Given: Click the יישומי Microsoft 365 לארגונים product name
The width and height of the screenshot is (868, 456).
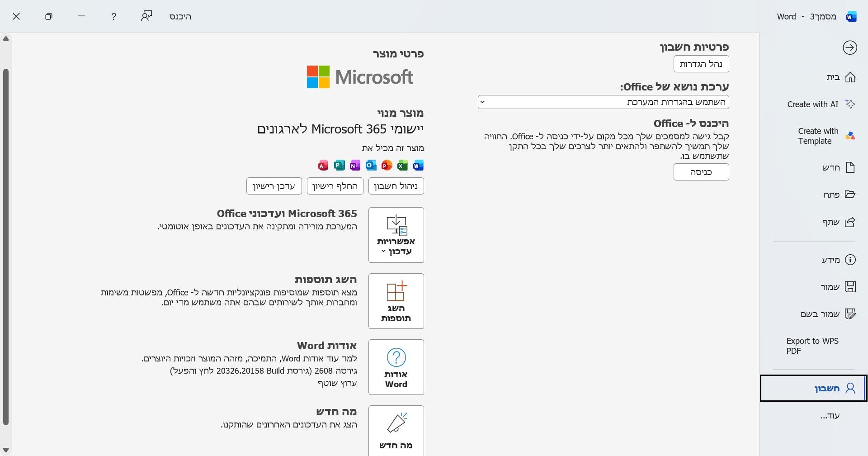Looking at the screenshot, I should (340, 129).
